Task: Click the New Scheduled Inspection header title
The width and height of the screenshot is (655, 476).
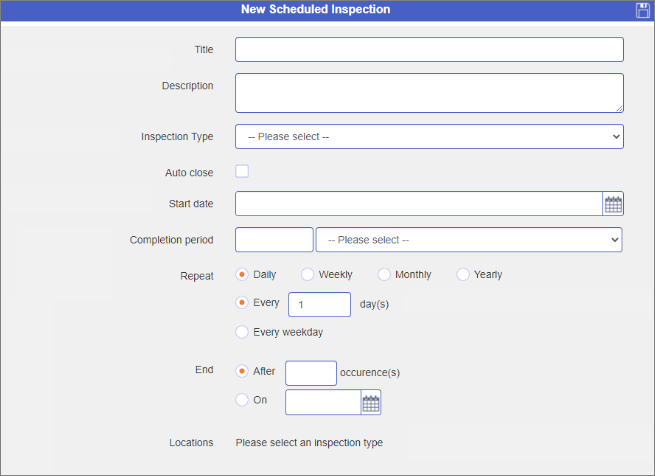Action: tap(315, 9)
